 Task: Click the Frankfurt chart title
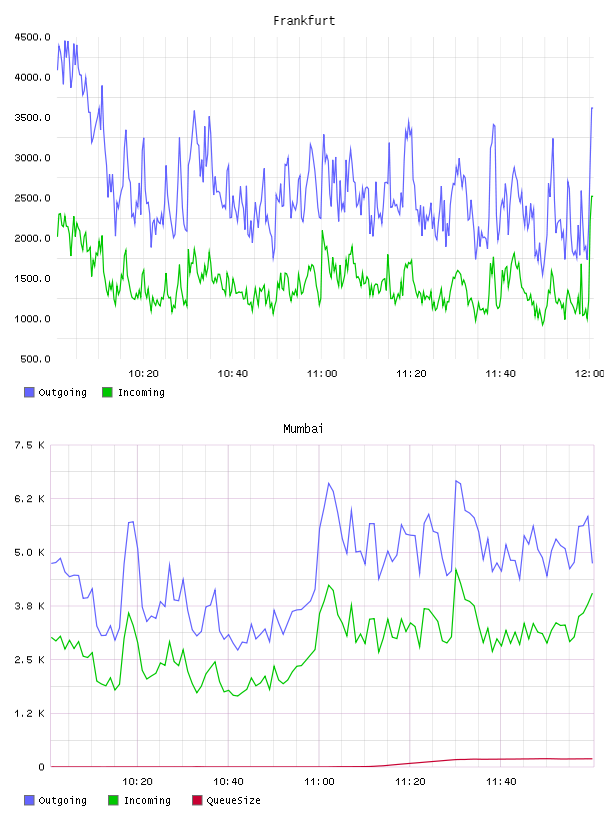coord(304,20)
